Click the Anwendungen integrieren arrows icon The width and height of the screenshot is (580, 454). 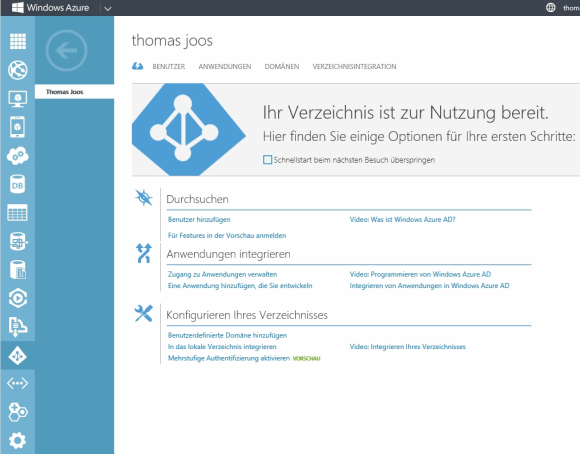click(x=144, y=253)
